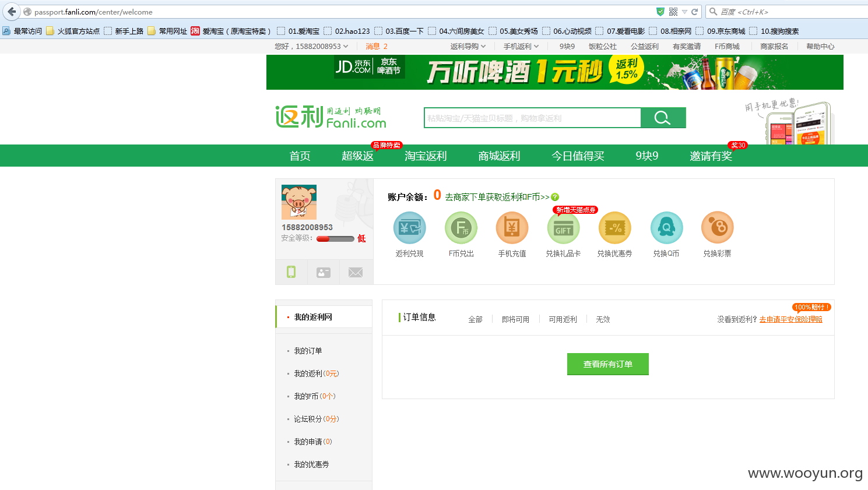868x490 pixels.
Task: Open the 兑换Q币 penguin icon
Action: 666,227
